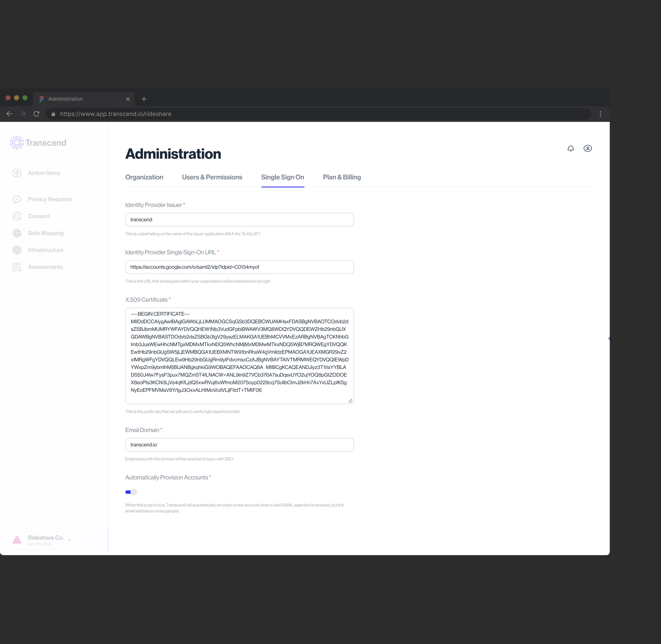Click the notifications bell icon

coord(571,149)
